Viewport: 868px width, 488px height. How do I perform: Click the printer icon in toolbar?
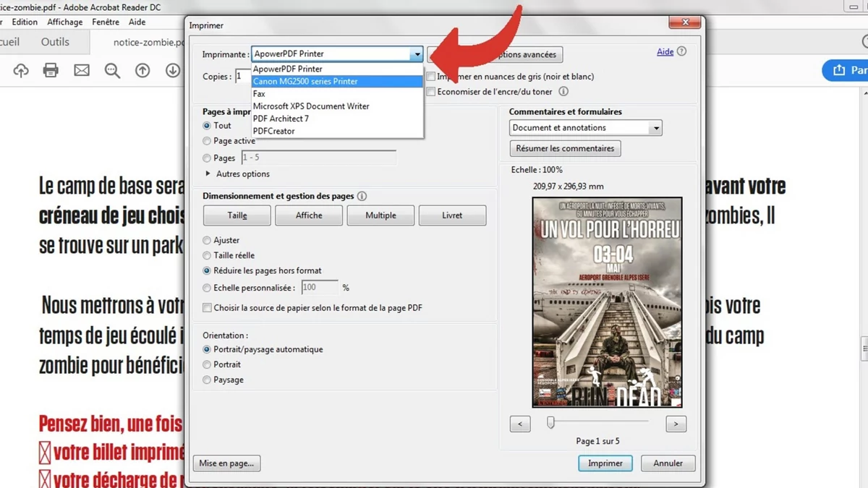coord(51,70)
